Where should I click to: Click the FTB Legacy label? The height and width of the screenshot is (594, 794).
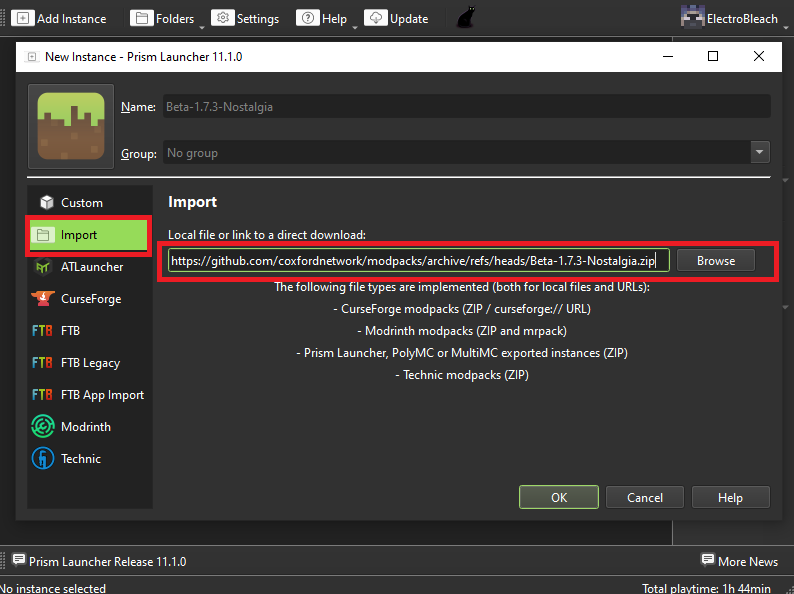pyautogui.click(x=90, y=363)
